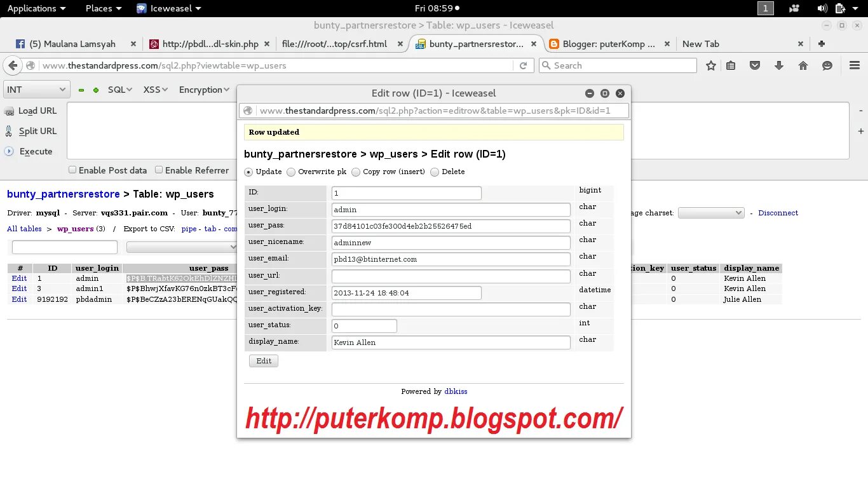
Task: Switch to the http://pbdl...dl-skin.php tab
Action: click(x=208, y=44)
